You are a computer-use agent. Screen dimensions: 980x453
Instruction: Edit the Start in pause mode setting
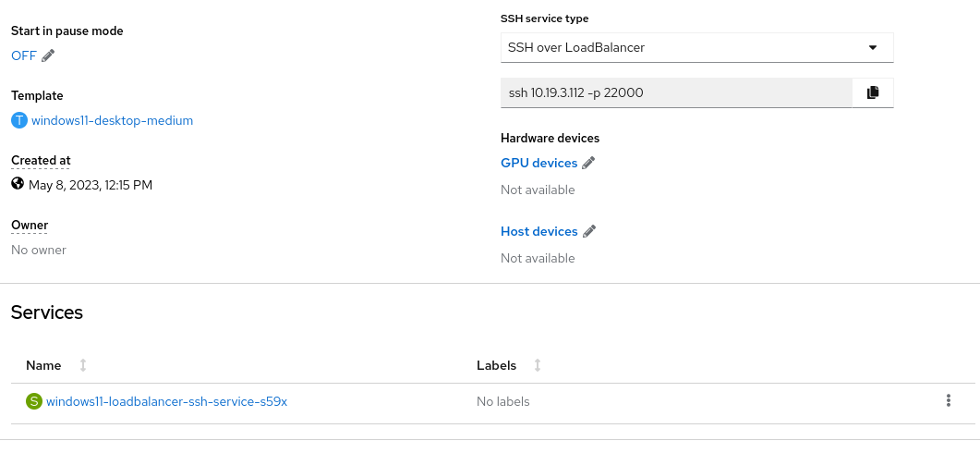point(48,55)
